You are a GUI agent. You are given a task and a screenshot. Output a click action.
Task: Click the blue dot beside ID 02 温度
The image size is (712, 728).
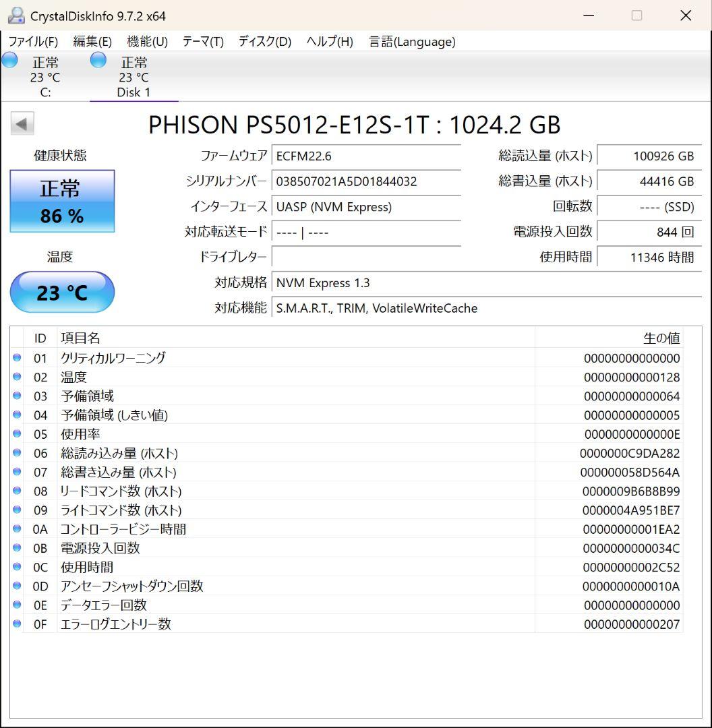pyautogui.click(x=16, y=377)
